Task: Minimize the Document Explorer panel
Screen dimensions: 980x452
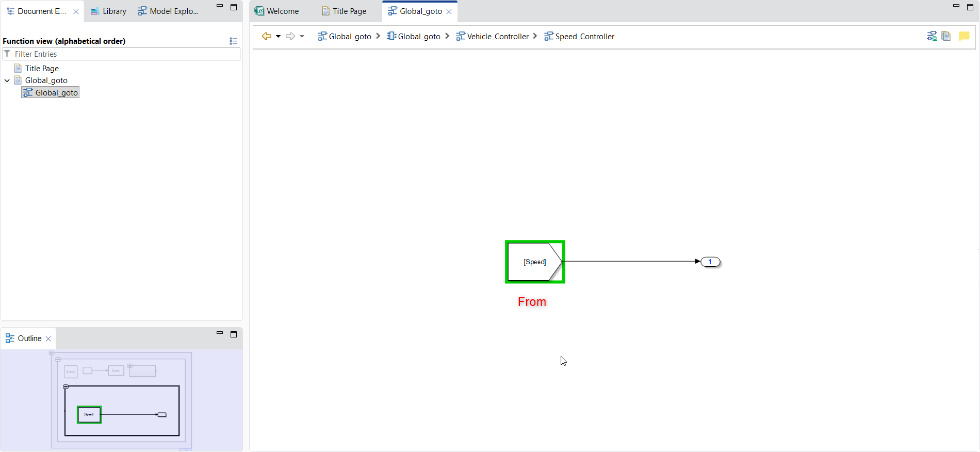Action: (x=220, y=6)
